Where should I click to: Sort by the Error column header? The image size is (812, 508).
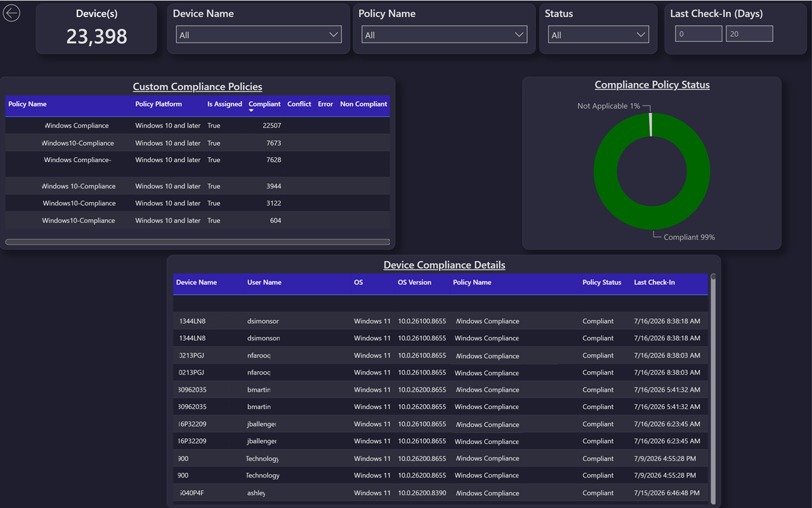coord(325,104)
